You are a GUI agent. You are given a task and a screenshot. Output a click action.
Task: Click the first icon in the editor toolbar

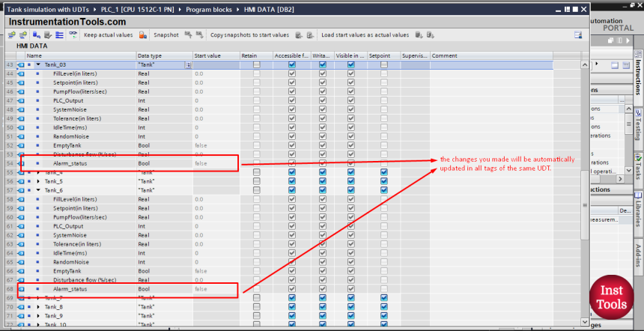point(12,35)
